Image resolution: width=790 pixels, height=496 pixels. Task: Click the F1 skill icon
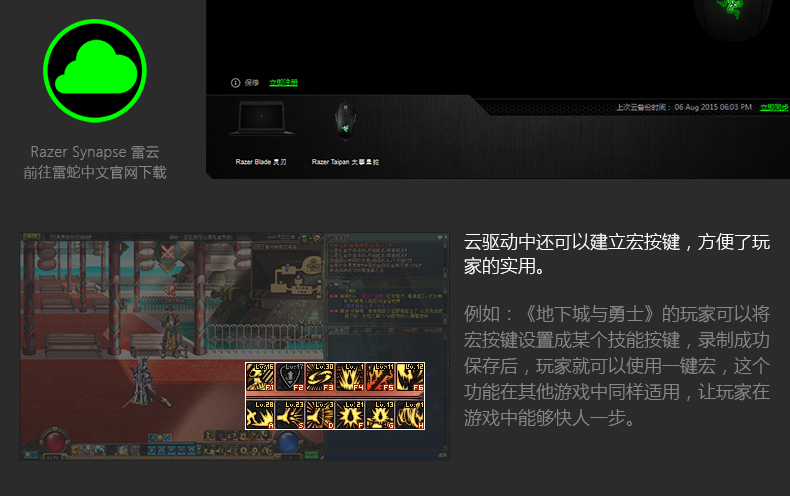pyautogui.click(x=260, y=377)
